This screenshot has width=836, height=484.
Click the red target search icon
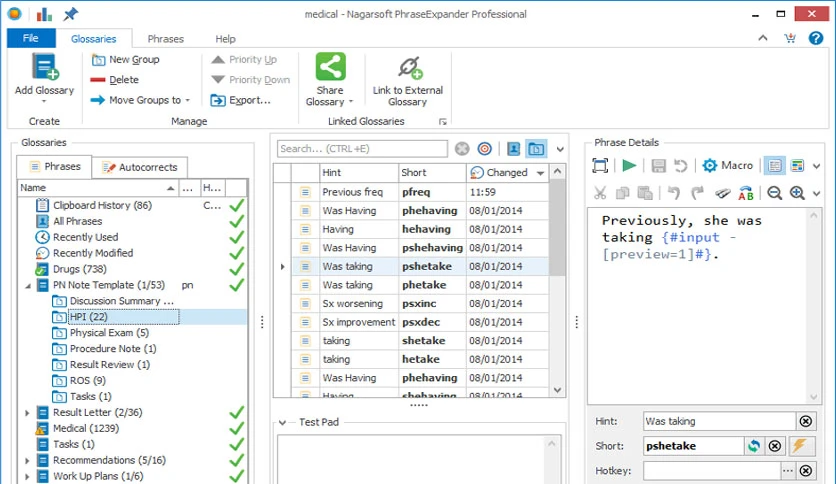click(x=485, y=149)
